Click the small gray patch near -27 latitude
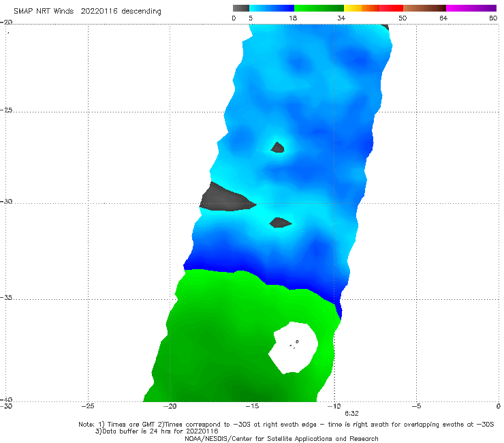This screenshot has height=443, width=504. coord(277,148)
